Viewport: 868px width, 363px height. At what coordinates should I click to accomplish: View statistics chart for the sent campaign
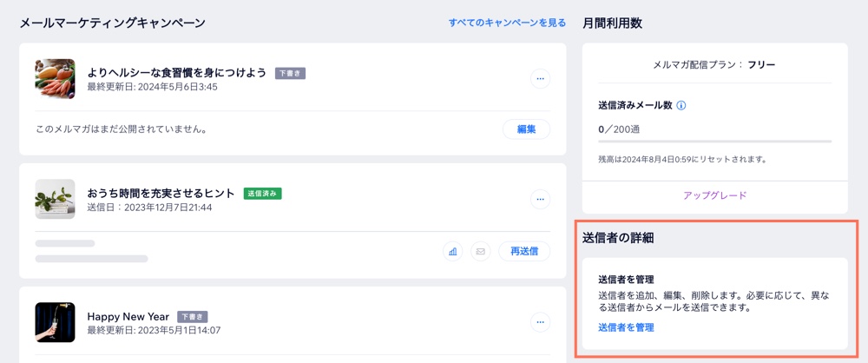point(453,251)
